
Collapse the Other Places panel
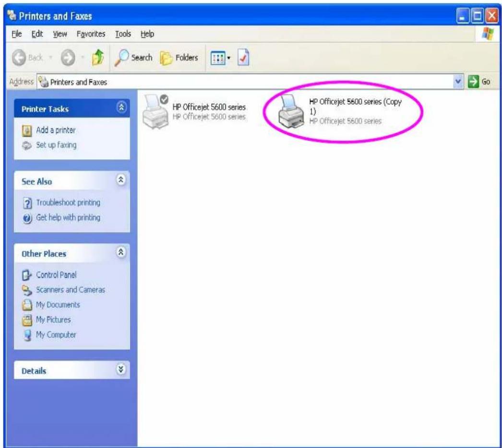tap(121, 252)
